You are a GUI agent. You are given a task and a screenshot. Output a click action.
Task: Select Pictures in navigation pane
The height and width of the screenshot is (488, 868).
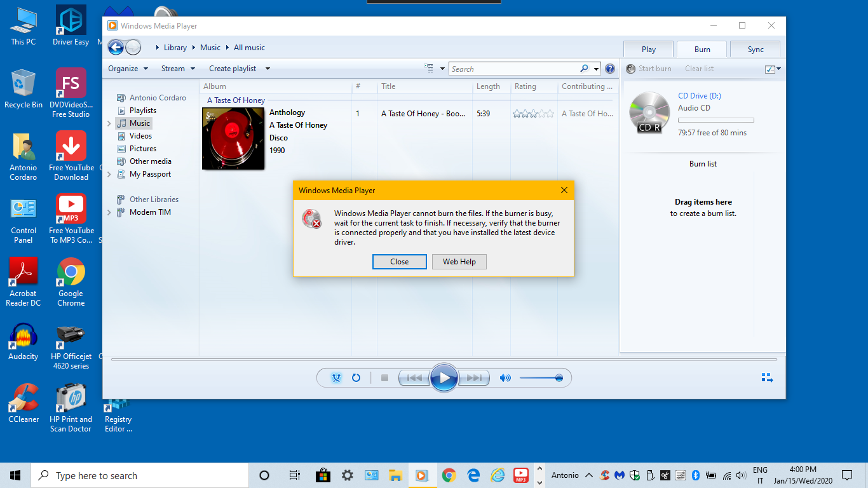click(143, 149)
